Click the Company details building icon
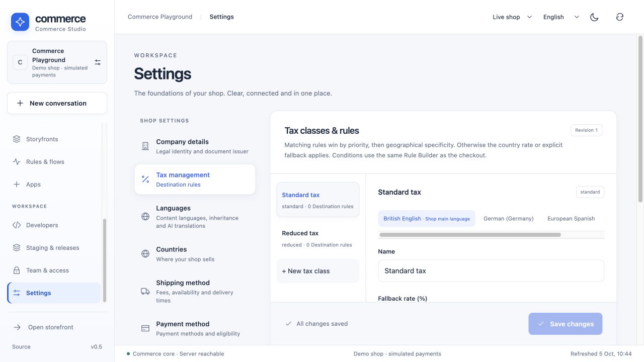Screen dimensions: 644x362 (145, 146)
